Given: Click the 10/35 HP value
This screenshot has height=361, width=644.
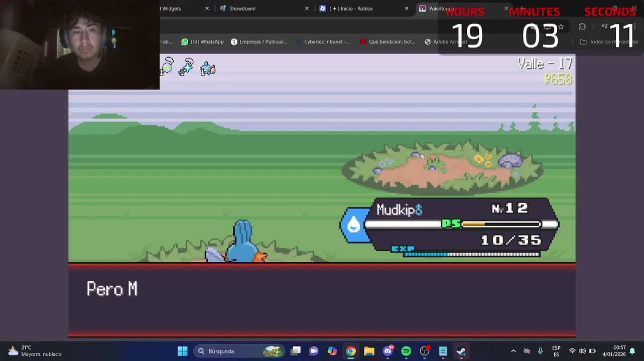Looking at the screenshot, I should point(511,240).
